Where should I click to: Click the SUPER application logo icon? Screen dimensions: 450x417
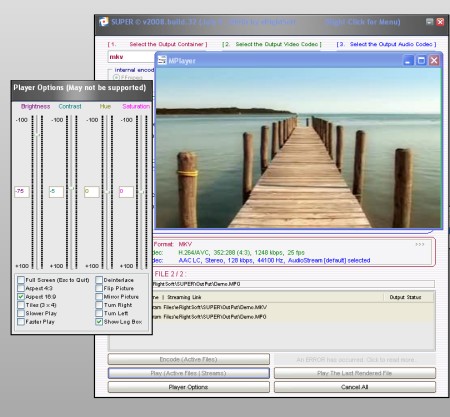coord(104,22)
